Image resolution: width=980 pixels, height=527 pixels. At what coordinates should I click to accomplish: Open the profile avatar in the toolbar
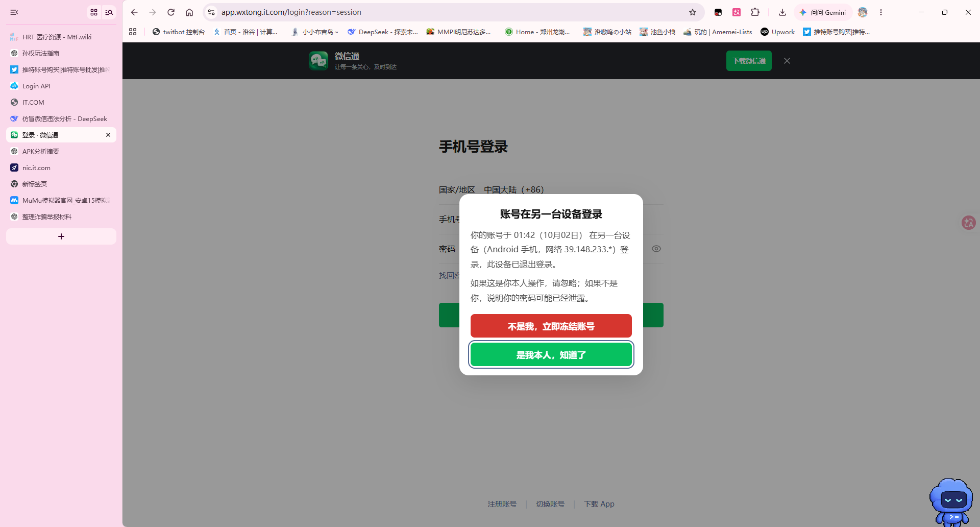[x=863, y=12]
